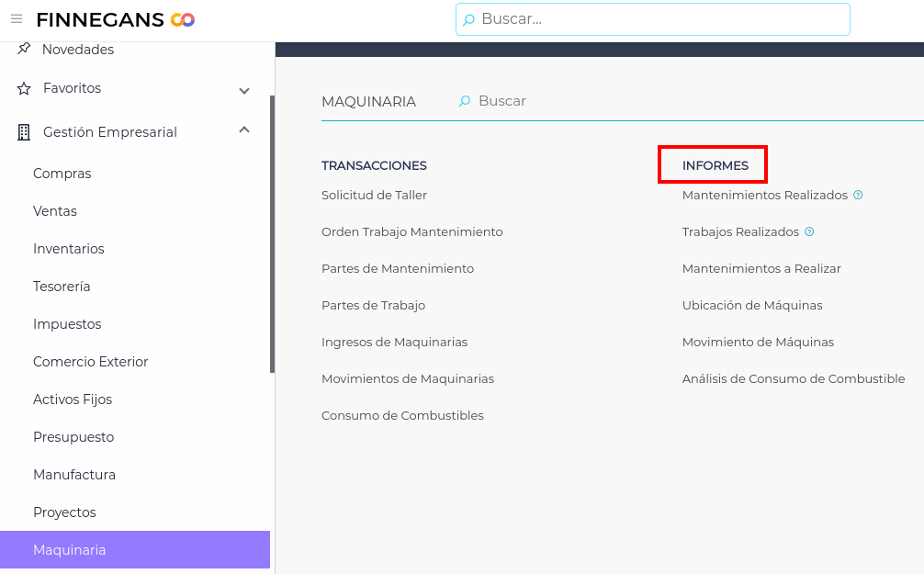Click the Gestión Empresarial building icon

coord(24,132)
